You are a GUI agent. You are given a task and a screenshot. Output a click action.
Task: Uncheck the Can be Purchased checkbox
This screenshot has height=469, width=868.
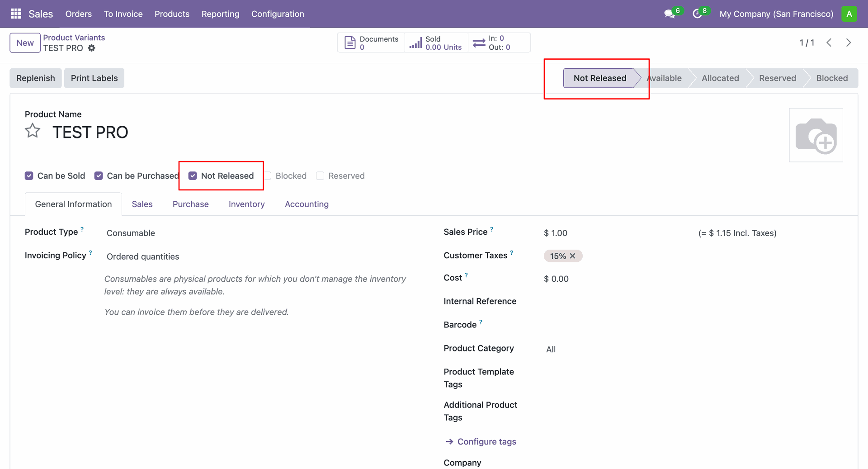tap(99, 176)
